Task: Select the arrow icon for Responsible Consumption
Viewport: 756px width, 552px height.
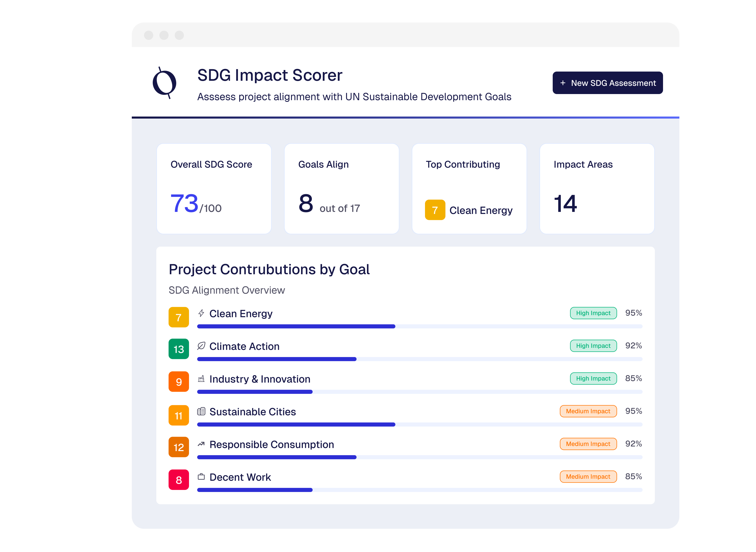Action: click(201, 444)
